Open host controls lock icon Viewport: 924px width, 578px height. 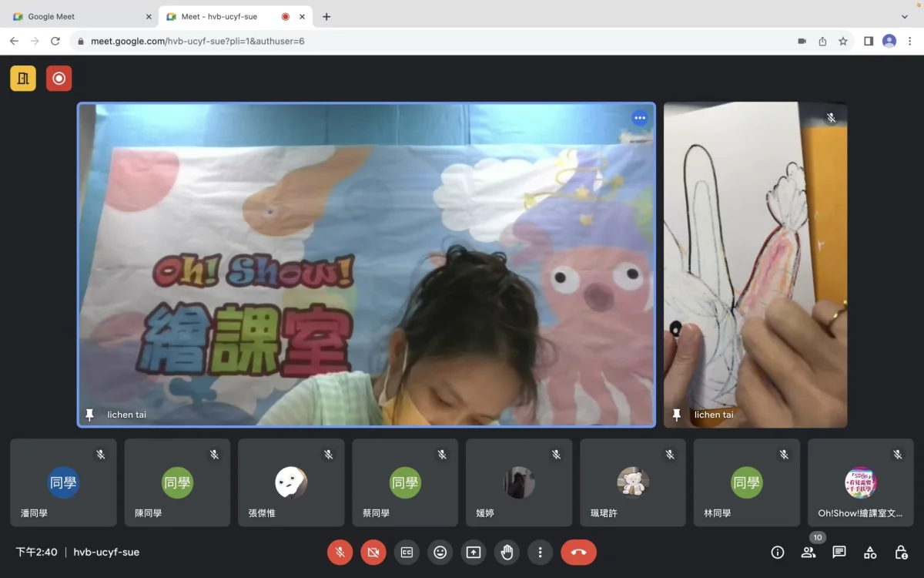point(901,552)
